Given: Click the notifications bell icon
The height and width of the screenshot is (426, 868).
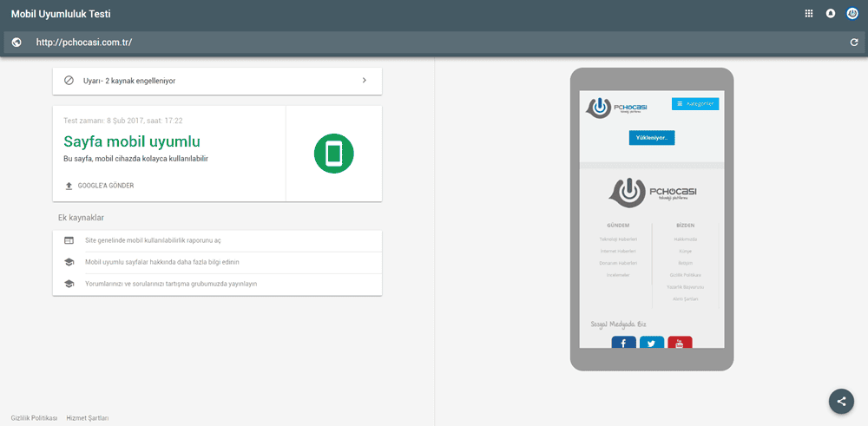Looking at the screenshot, I should (x=831, y=13).
